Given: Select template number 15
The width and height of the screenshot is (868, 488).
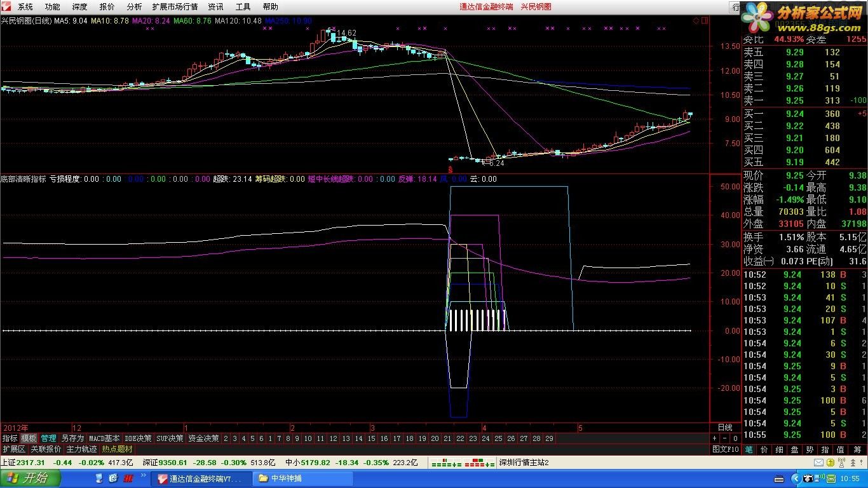Looking at the screenshot, I should pyautogui.click(x=371, y=438).
